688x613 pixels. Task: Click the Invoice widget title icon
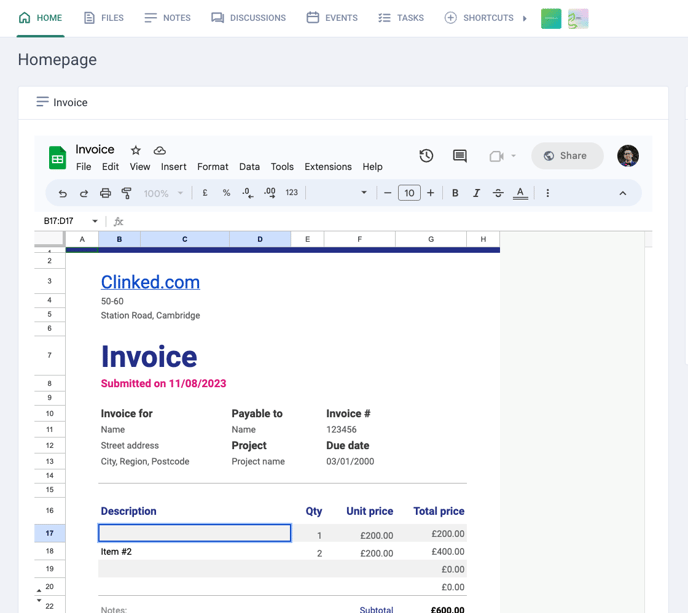coord(42,102)
